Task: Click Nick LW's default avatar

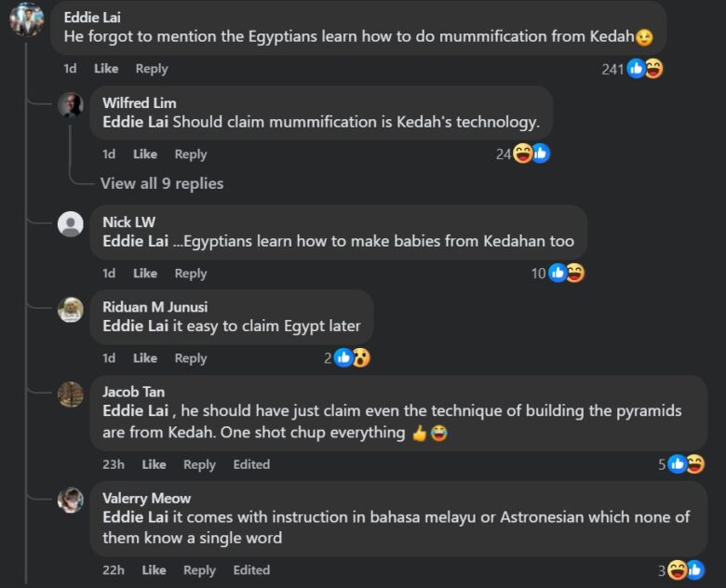Action: (71, 223)
